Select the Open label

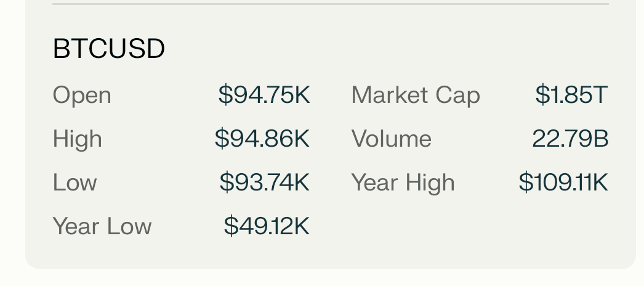[x=82, y=96]
